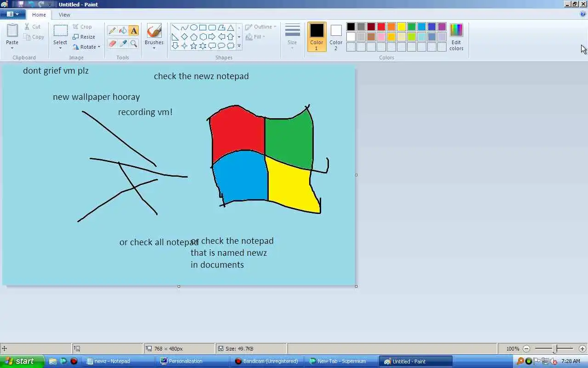Switch to the Home ribbon tab
Screen dimensions: 588x368
coord(39,15)
